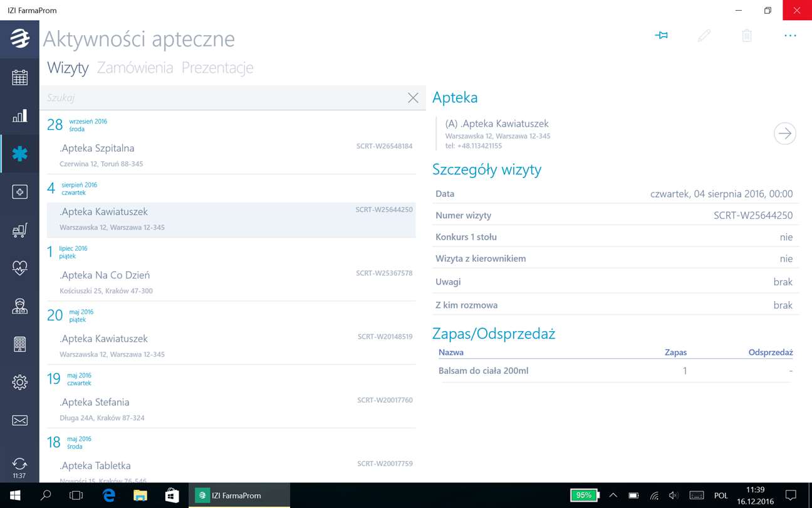Open File Explorer from taskbar
812x508 pixels.
[x=140, y=495]
